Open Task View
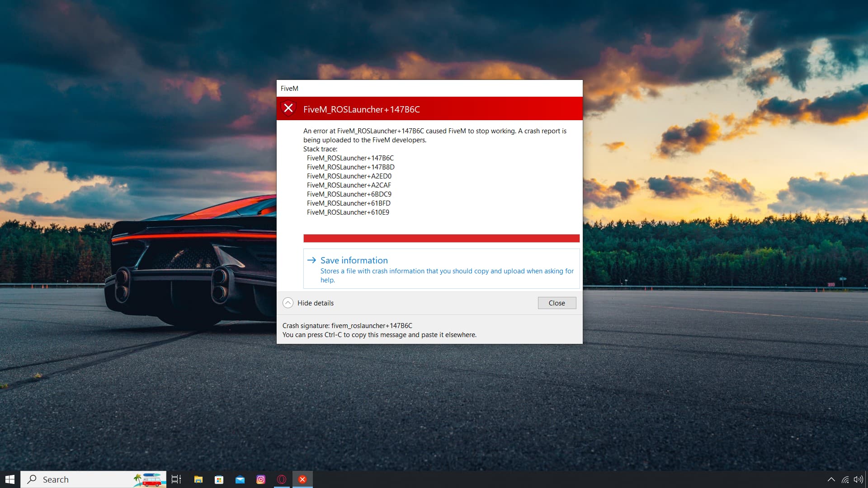 pyautogui.click(x=176, y=479)
